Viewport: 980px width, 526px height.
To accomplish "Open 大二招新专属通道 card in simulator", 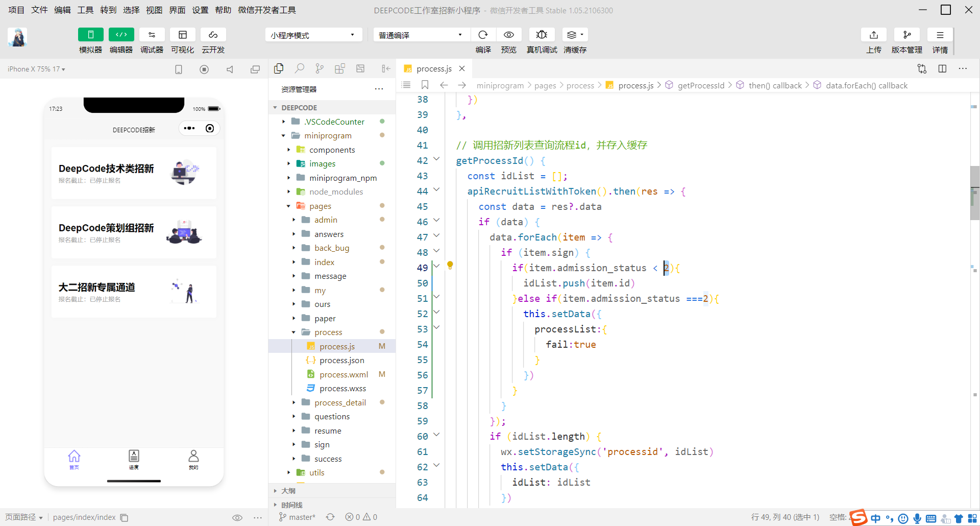I will tap(134, 292).
